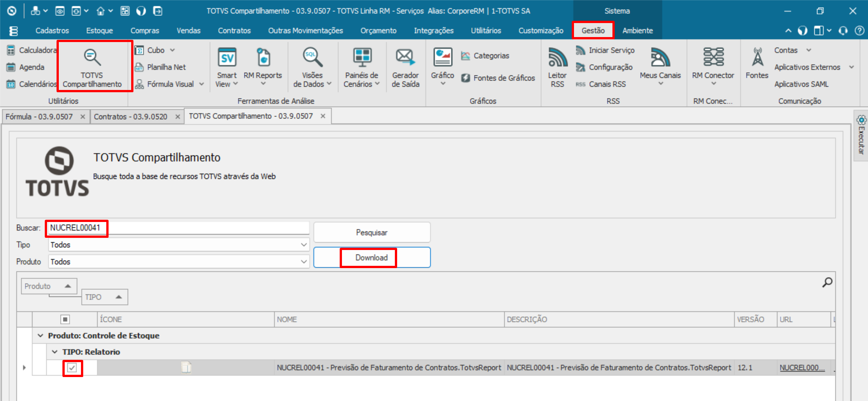868x401 pixels.
Task: Launch TOTVS Compartilhamento from ribbon
Action: [x=92, y=67]
